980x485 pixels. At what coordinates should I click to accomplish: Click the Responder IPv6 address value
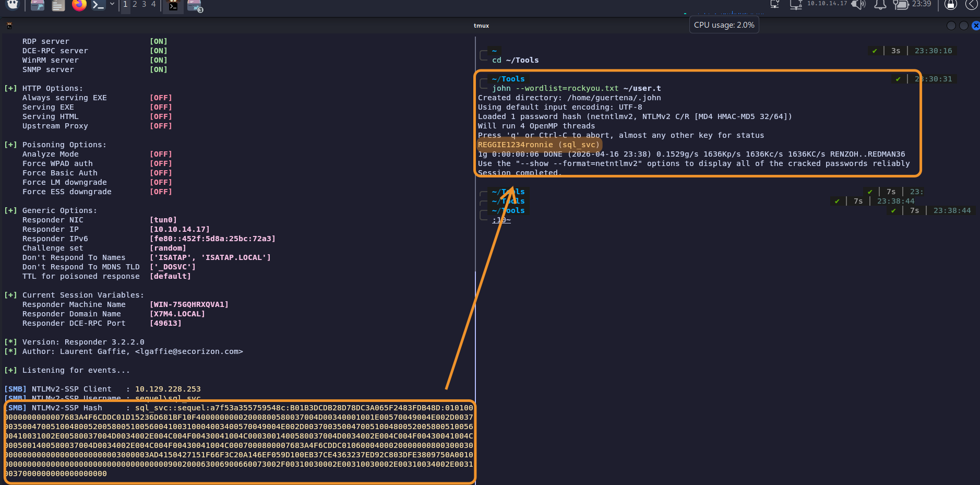pyautogui.click(x=212, y=239)
